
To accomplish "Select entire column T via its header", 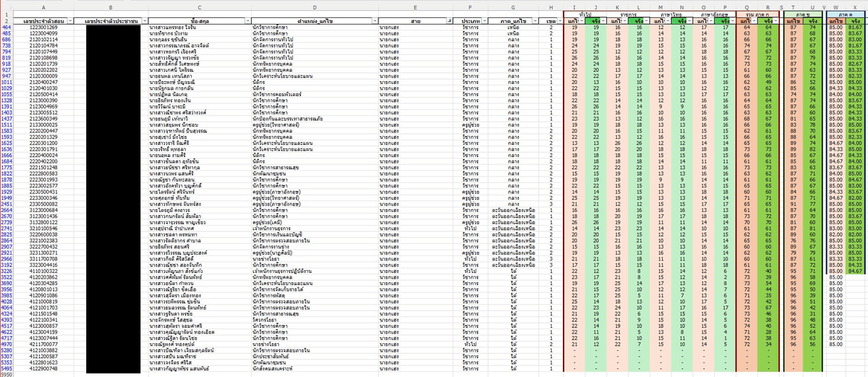I will (793, 8).
